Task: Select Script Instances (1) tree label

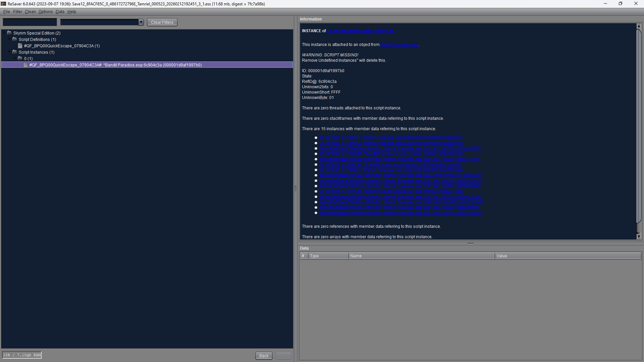Action: point(37,52)
